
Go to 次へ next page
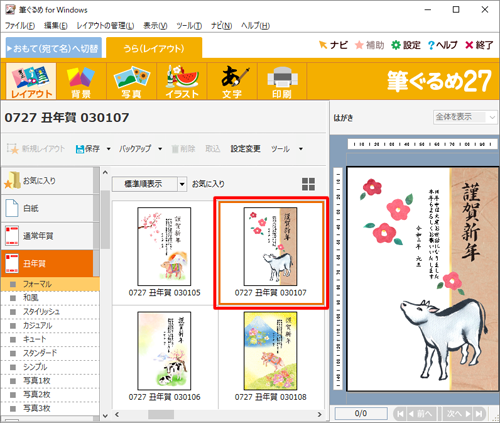point(458,414)
